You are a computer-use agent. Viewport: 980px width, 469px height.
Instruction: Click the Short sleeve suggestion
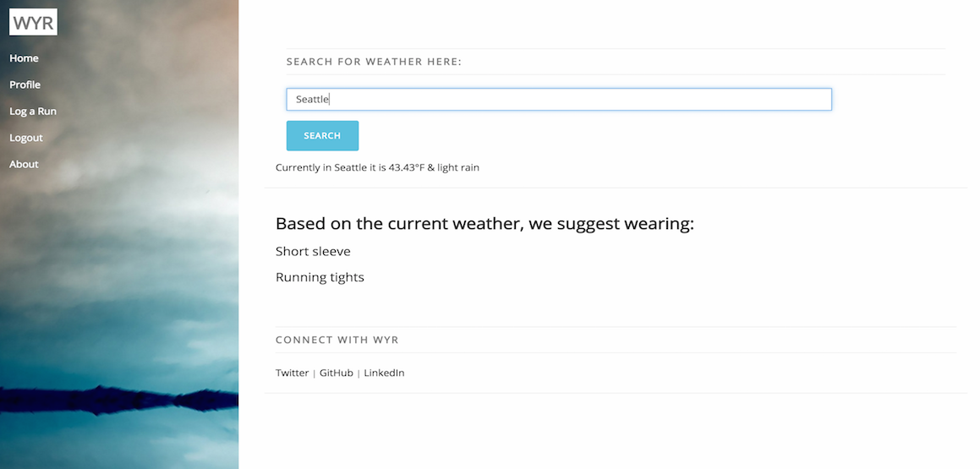click(313, 251)
